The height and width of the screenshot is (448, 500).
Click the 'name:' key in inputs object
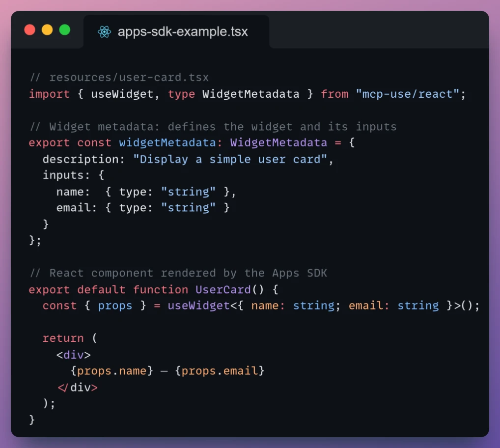(x=73, y=192)
